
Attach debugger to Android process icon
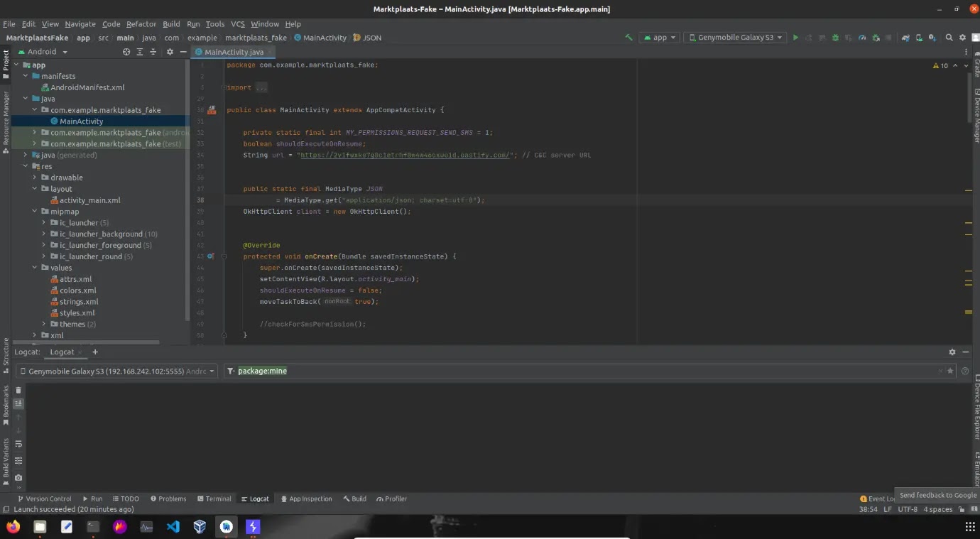point(876,38)
